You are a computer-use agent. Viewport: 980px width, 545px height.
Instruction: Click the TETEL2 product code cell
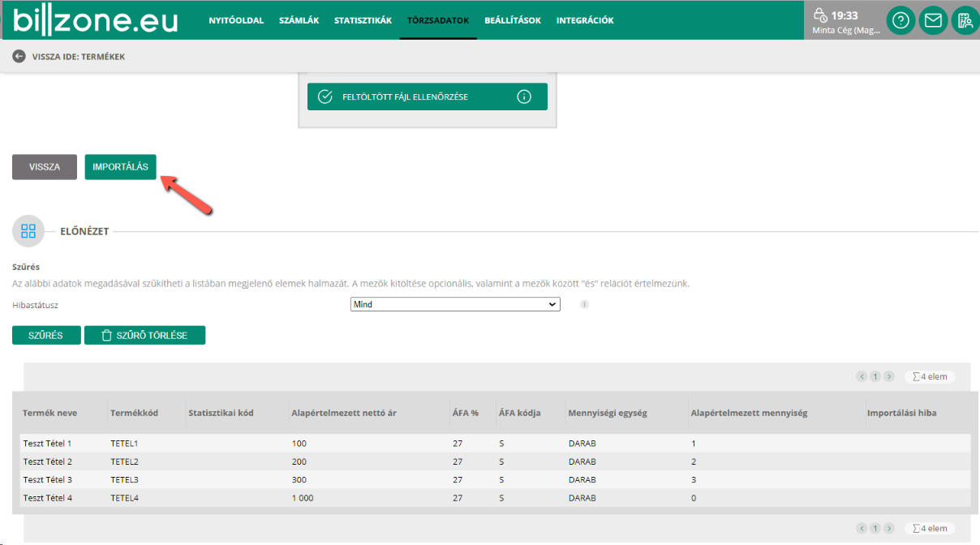[x=125, y=461]
